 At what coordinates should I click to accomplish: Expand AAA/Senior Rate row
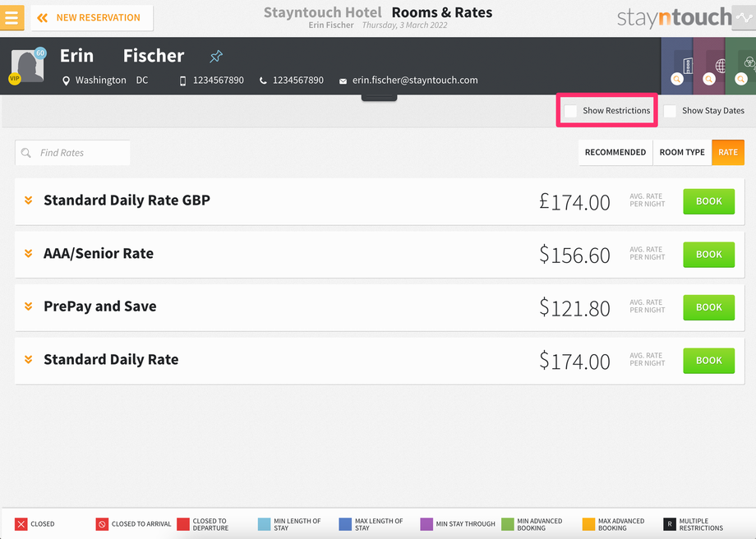point(29,253)
